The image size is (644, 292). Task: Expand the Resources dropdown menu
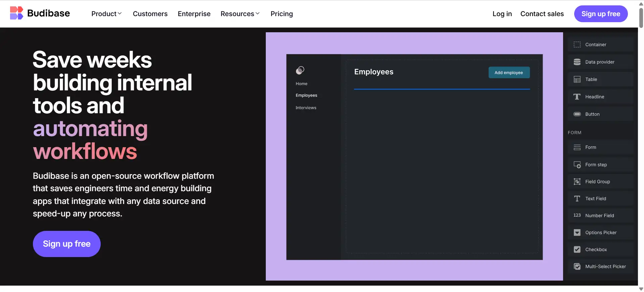pos(240,14)
